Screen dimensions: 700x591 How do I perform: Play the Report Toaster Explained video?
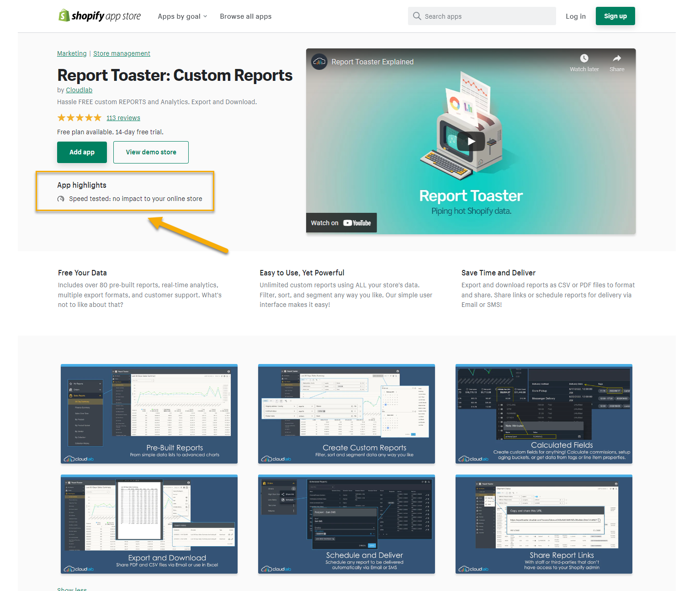(x=471, y=141)
